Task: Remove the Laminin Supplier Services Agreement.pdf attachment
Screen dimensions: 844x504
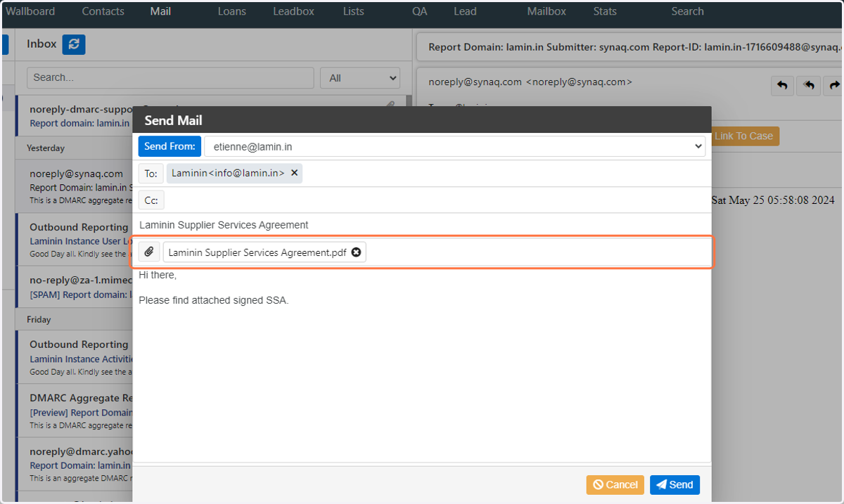Action: pos(356,252)
